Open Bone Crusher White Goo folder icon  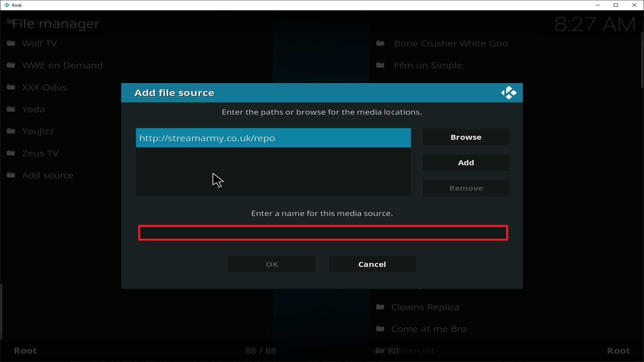coord(380,43)
